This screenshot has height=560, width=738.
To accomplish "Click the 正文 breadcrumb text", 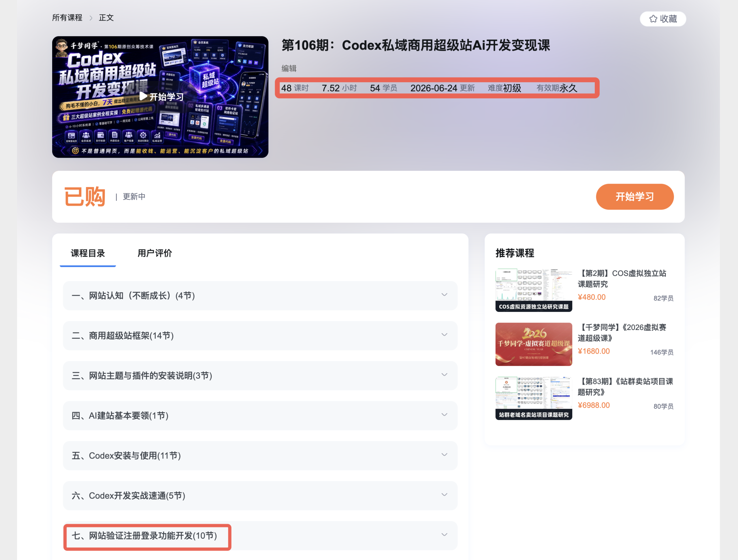I will point(106,18).
